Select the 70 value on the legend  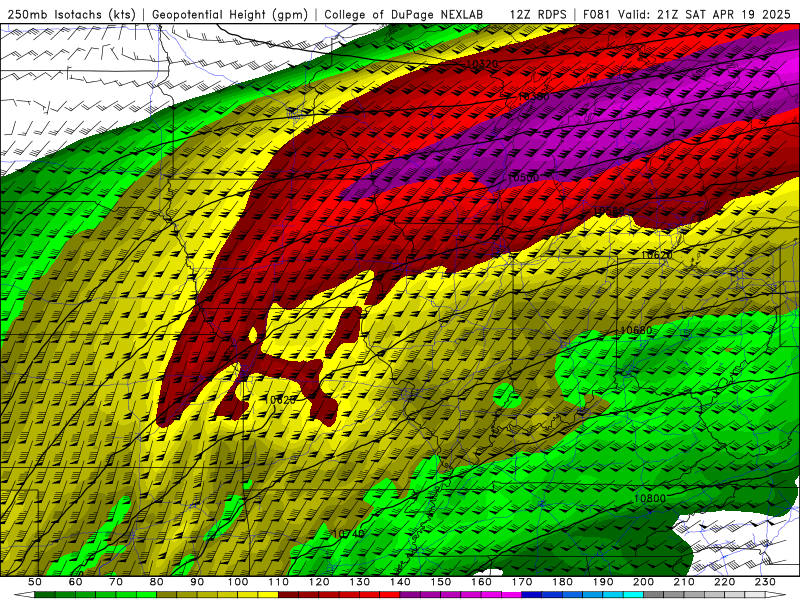[x=116, y=582]
